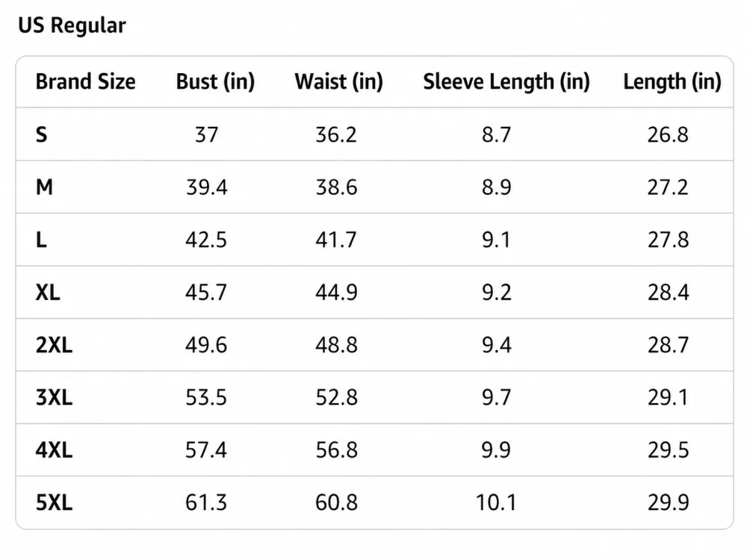Click the L size row label
The image size is (747, 560).
tap(41, 240)
